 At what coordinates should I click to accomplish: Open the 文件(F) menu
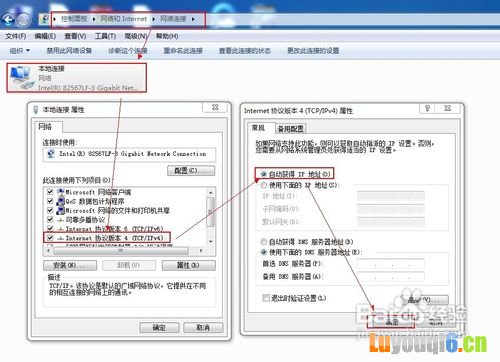point(16,36)
